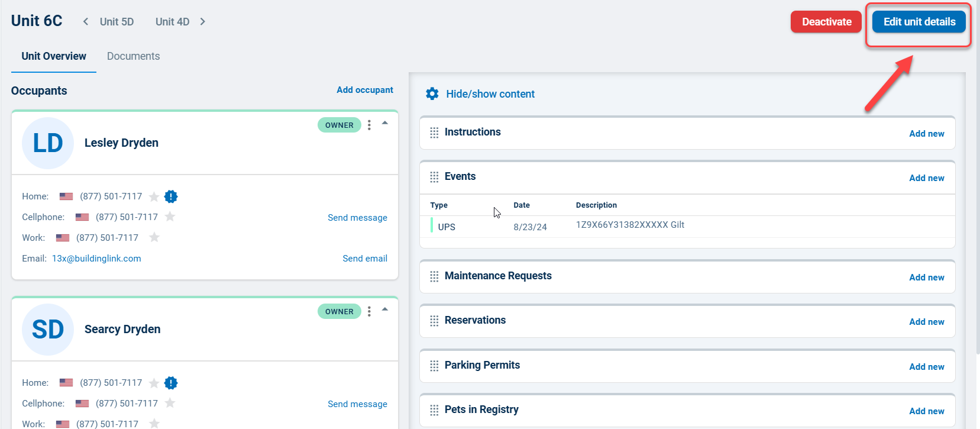The image size is (980, 429).
Task: Click OWNER badge on Searcy Dryden's card
Action: point(339,311)
